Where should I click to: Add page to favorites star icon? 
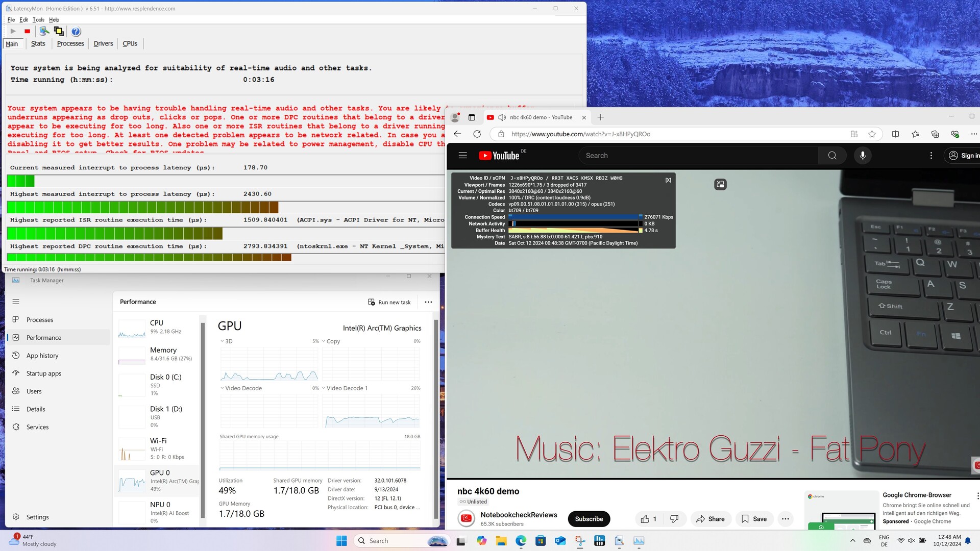tap(872, 134)
